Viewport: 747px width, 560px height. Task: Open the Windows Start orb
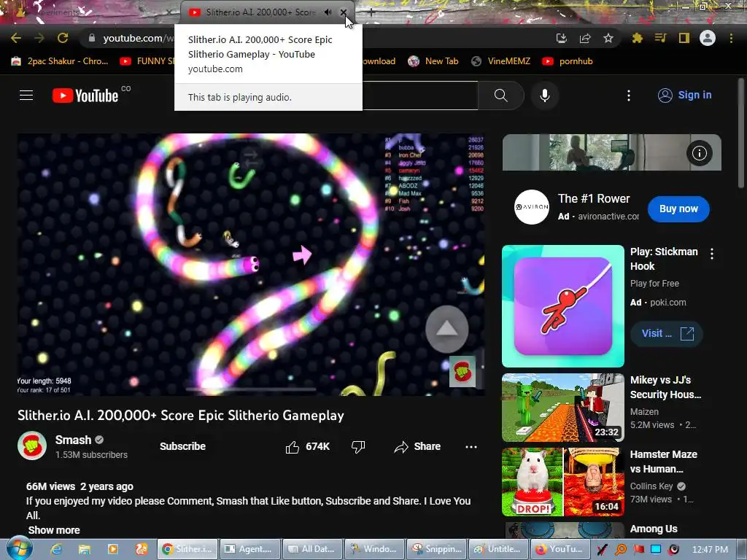point(20,549)
